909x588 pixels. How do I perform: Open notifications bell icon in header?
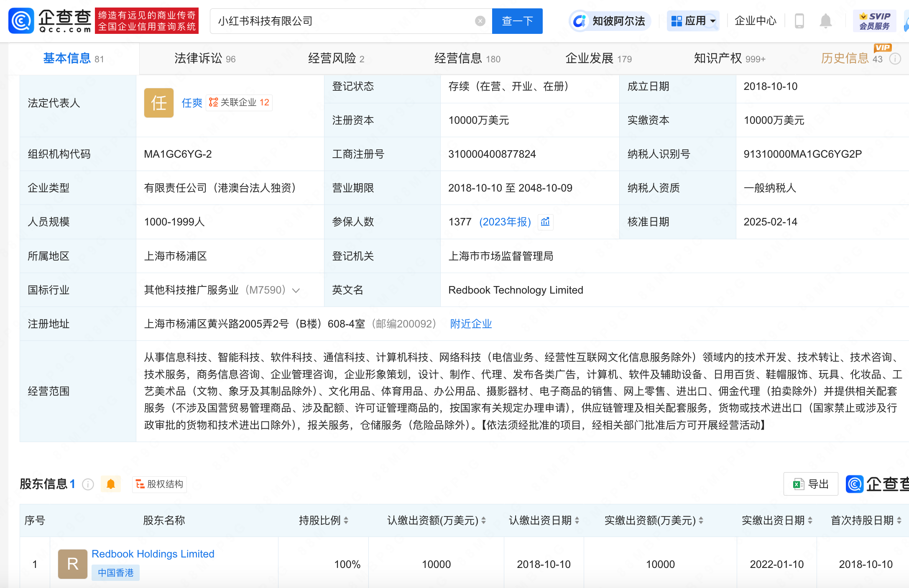coord(825,21)
